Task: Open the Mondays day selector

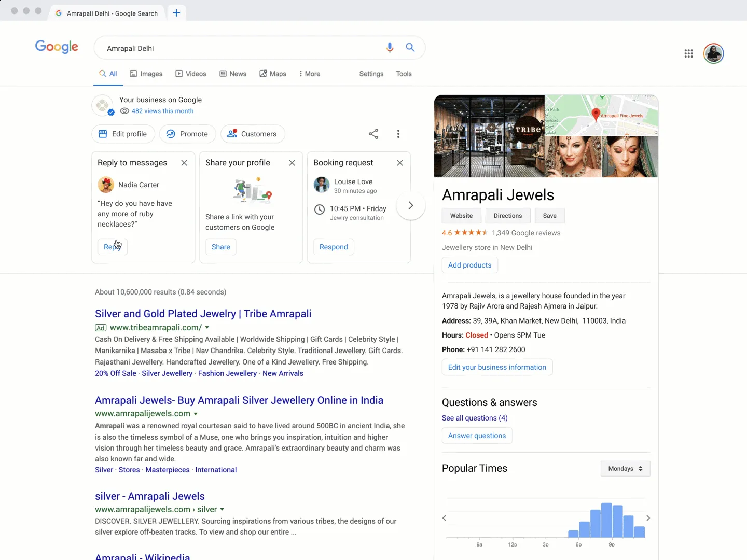Action: (625, 469)
